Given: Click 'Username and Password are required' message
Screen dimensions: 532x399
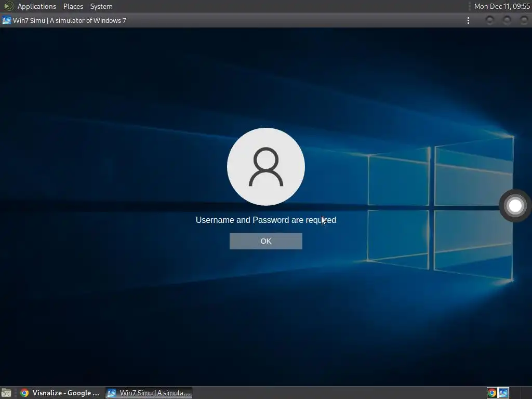Looking at the screenshot, I should 265,220.
